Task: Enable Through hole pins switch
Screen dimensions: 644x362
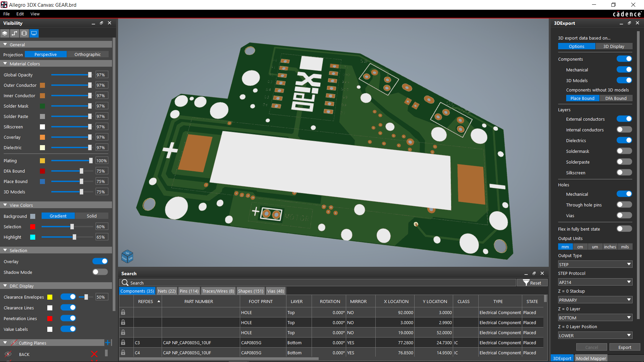Action: (624, 205)
